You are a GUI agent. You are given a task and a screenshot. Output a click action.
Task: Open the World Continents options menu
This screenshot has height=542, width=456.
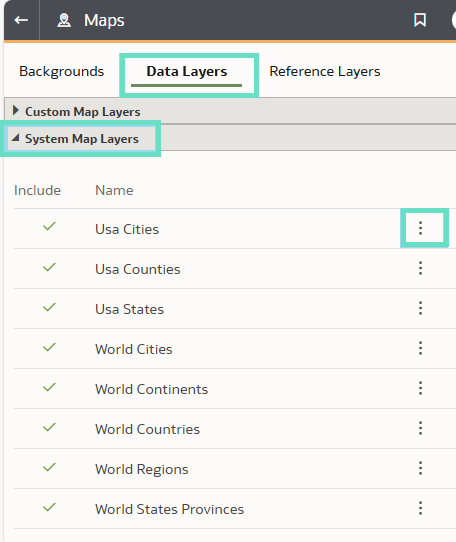[420, 388]
